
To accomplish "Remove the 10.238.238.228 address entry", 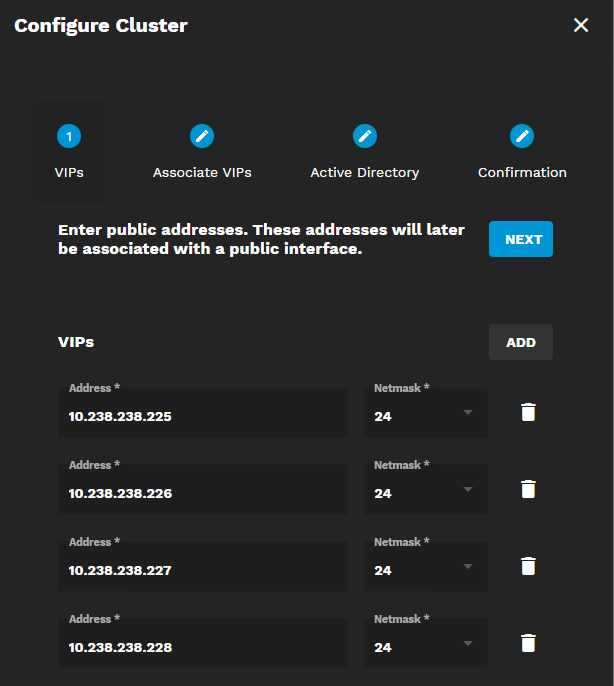I will click(528, 643).
